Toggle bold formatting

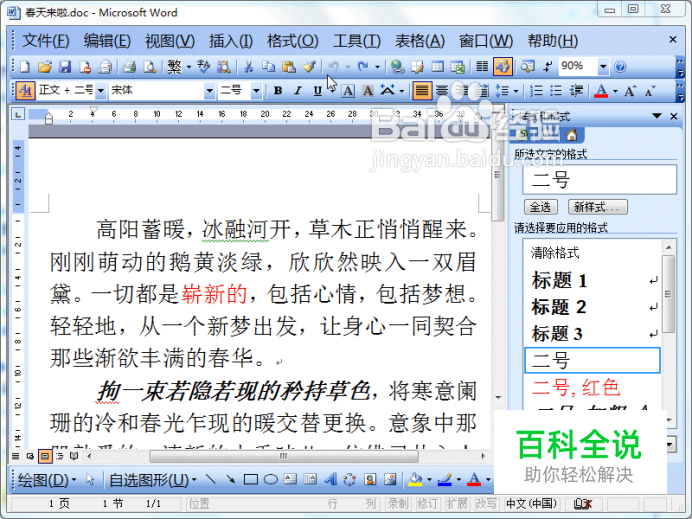pyautogui.click(x=278, y=91)
